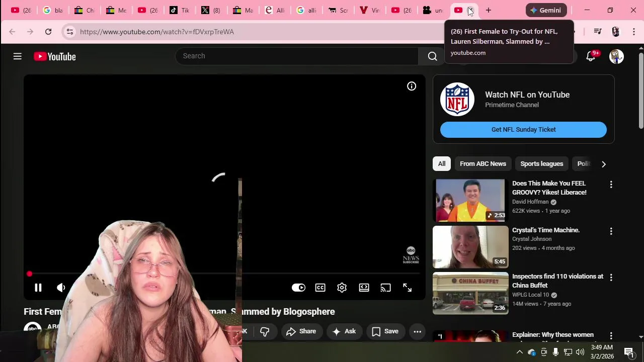Select the From ABC News chip
Viewport: 644px width, 362px height.
coord(483,164)
